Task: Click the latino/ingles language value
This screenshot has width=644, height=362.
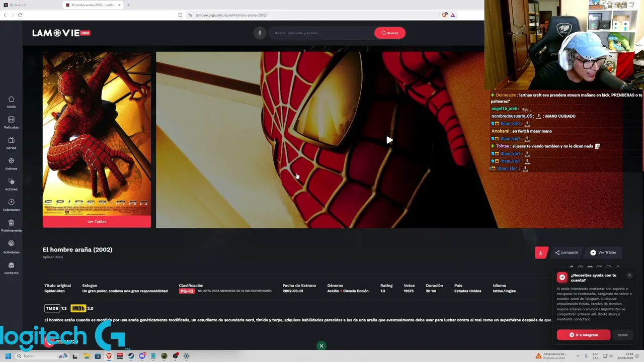Action: [x=504, y=291]
